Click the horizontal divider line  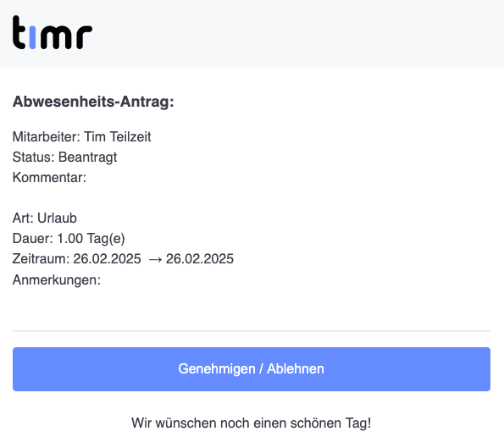click(252, 330)
